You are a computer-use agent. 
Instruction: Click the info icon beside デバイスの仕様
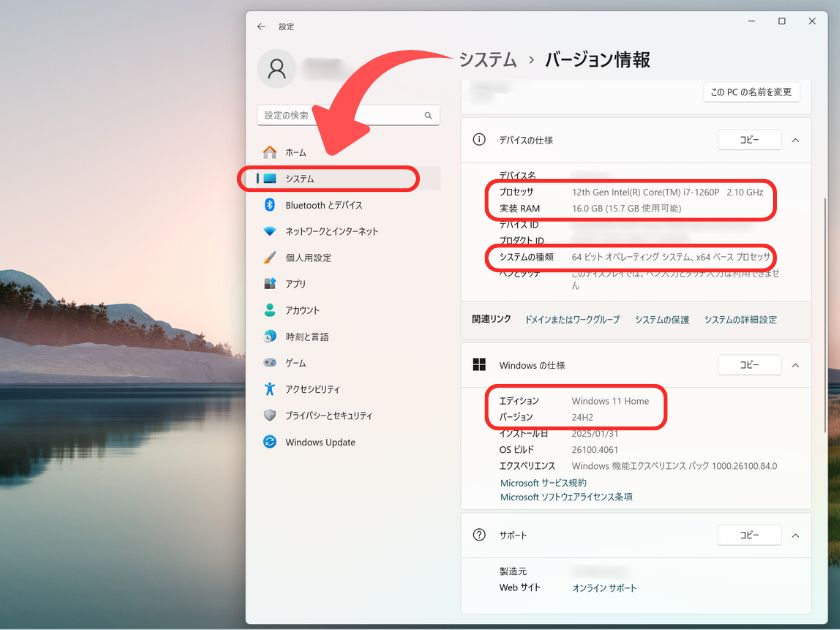479,140
